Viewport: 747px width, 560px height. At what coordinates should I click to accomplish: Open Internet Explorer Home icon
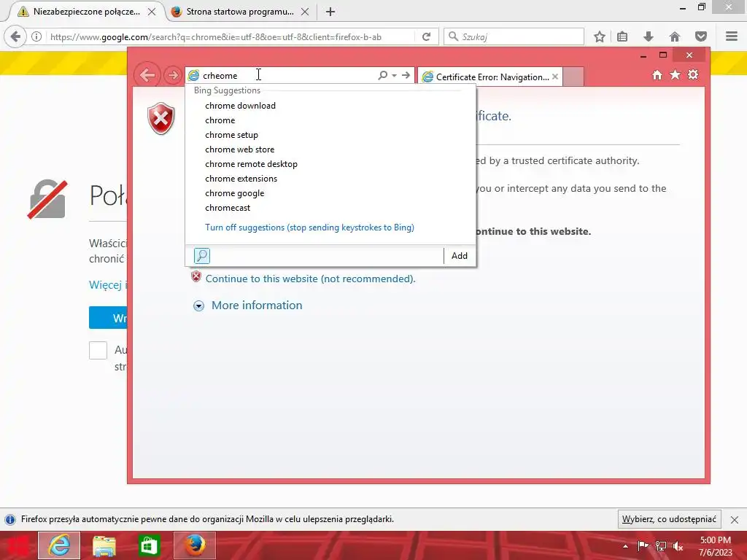coord(657,75)
